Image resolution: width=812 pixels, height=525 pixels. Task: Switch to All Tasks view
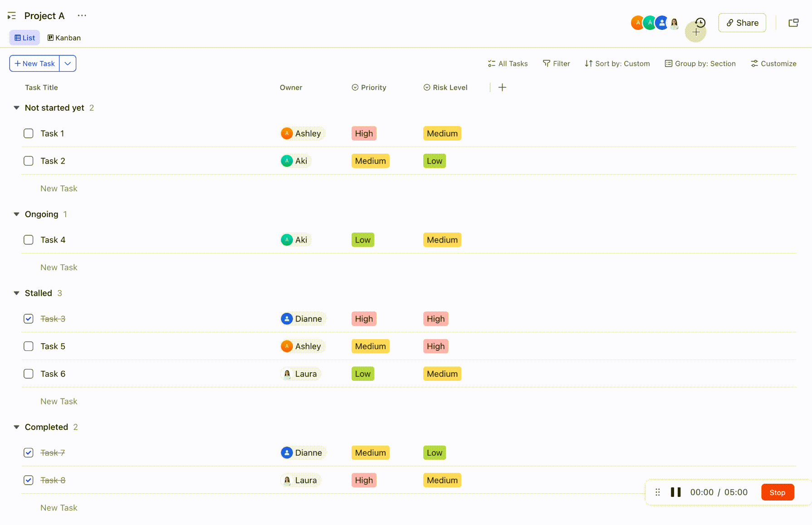pos(507,63)
